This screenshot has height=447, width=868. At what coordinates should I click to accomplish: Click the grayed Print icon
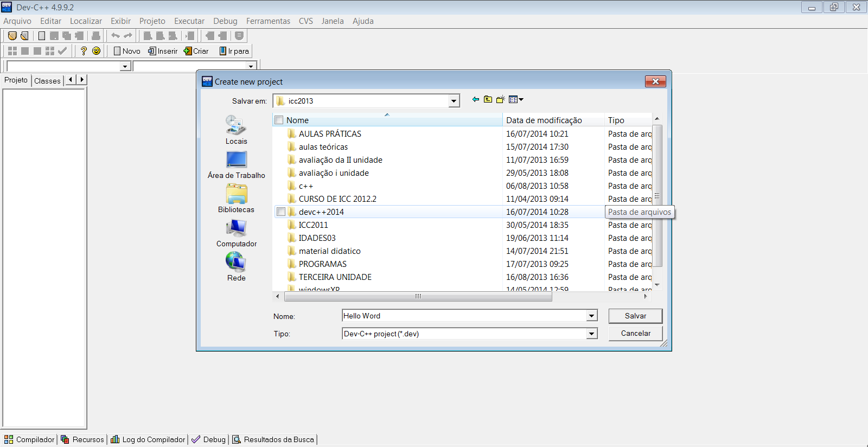click(x=96, y=36)
